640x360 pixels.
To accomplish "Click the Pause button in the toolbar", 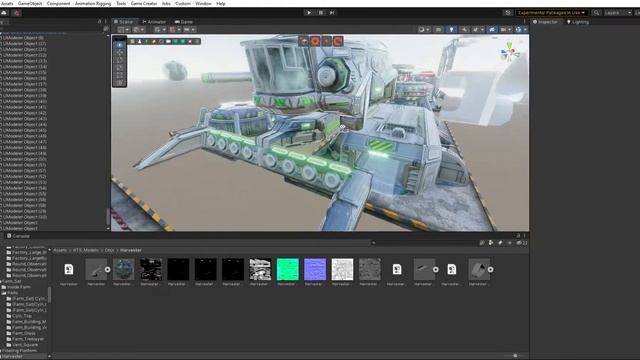I will click(321, 13).
